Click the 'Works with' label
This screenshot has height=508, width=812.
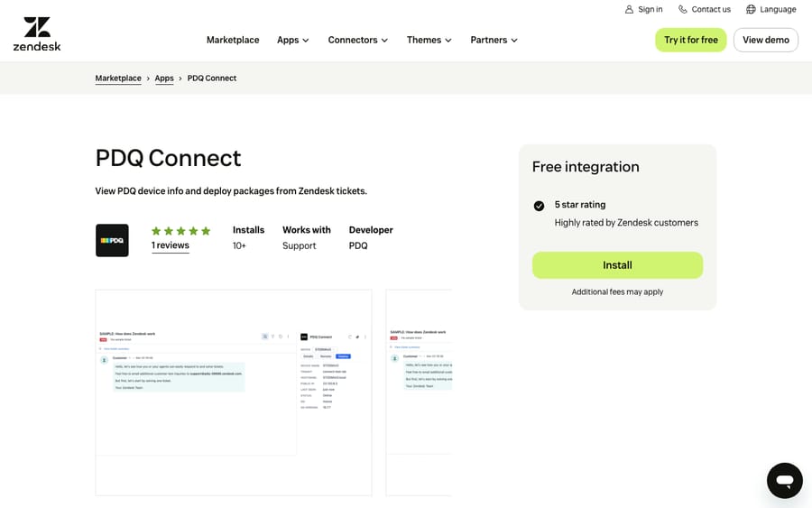(x=307, y=230)
